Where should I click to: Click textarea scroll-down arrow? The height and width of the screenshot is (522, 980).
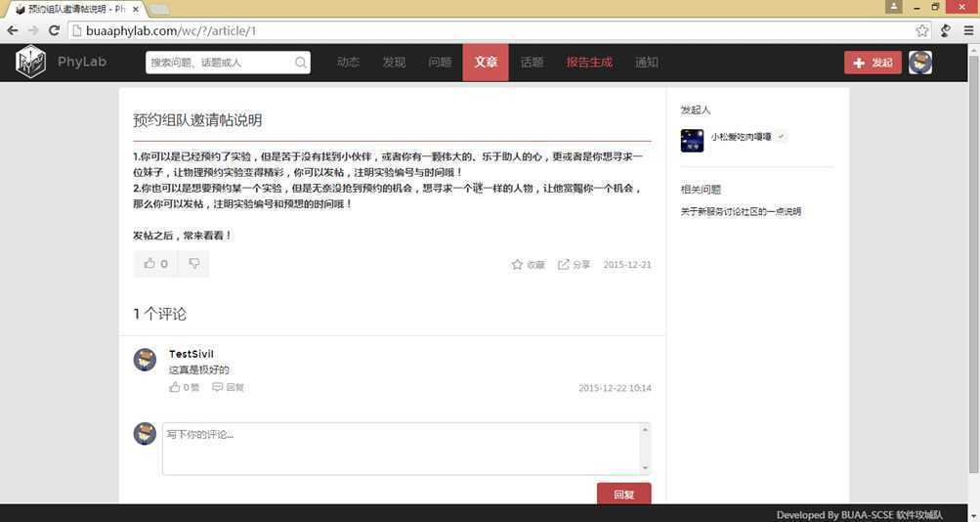(x=645, y=468)
